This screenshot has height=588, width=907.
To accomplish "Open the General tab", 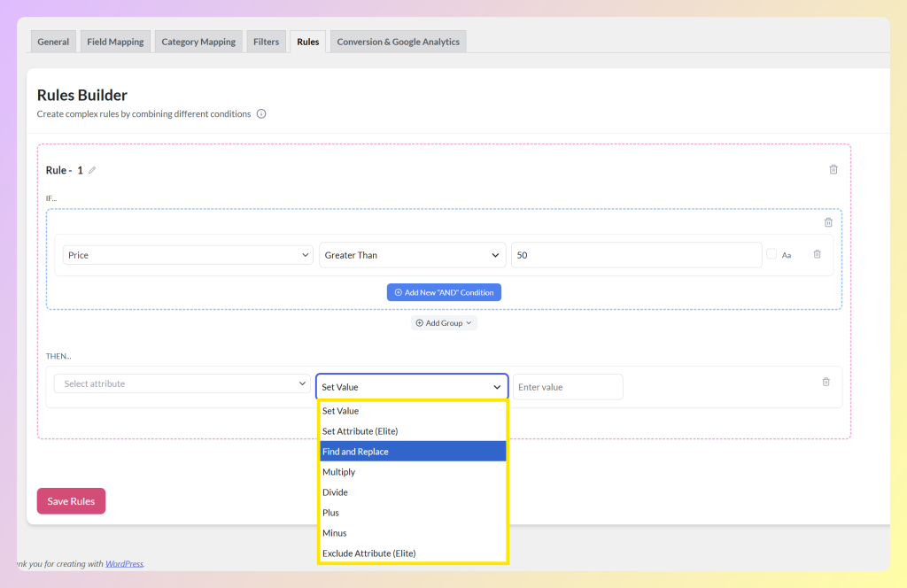I will coord(53,42).
